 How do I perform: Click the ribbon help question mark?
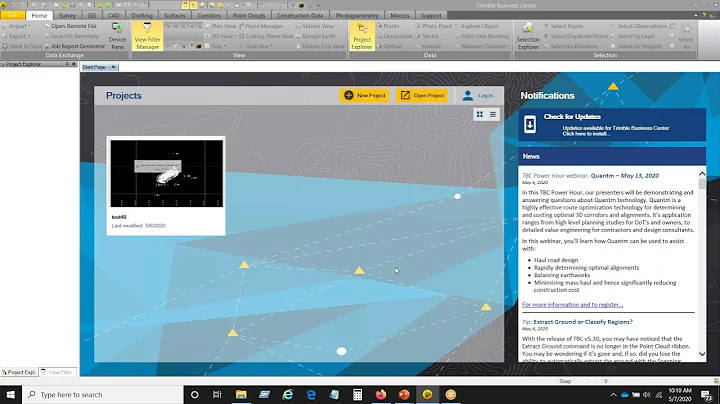704,15
